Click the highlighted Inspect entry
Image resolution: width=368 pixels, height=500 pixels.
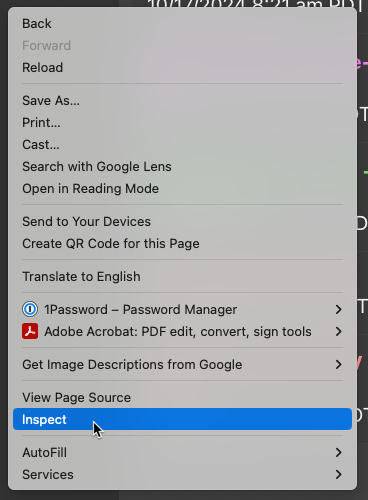[x=182, y=419]
